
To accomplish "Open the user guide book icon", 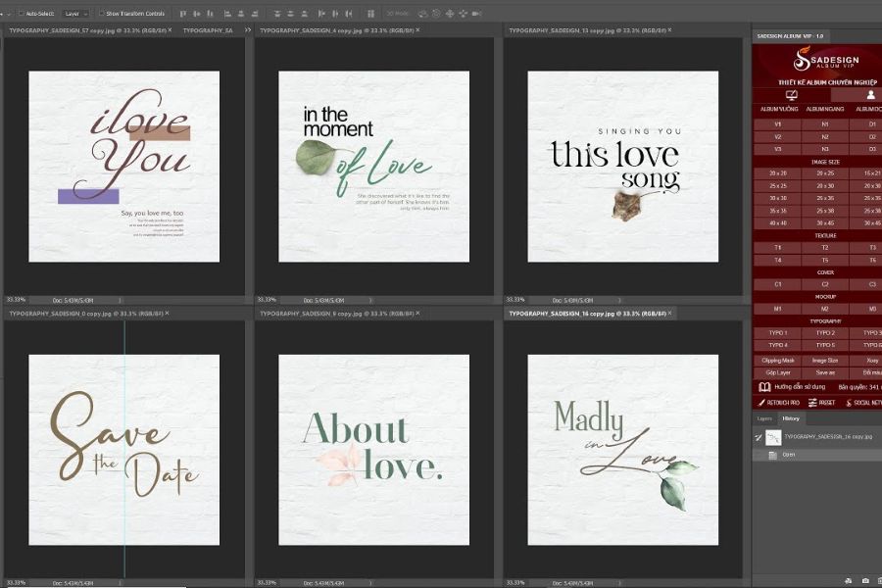I will pyautogui.click(x=764, y=387).
